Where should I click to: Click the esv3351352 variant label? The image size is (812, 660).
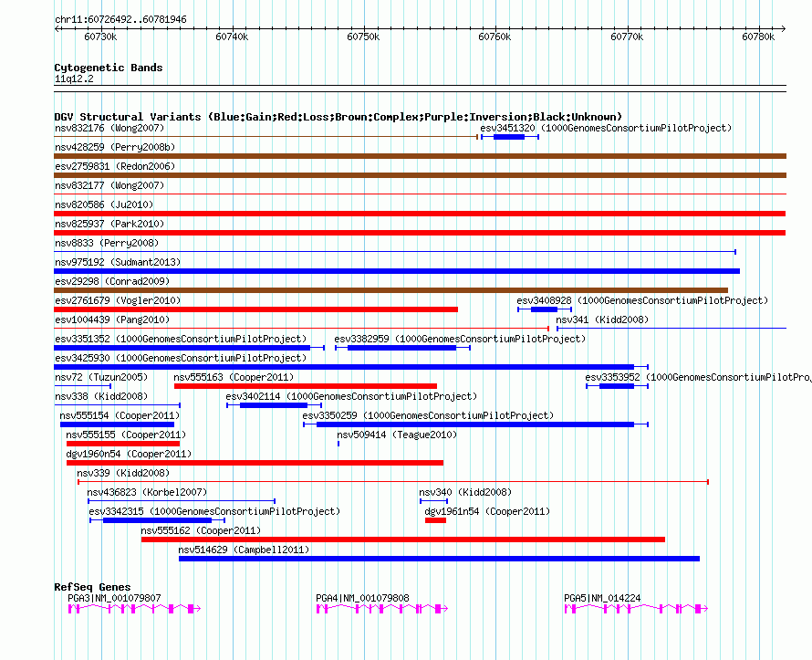pos(181,339)
